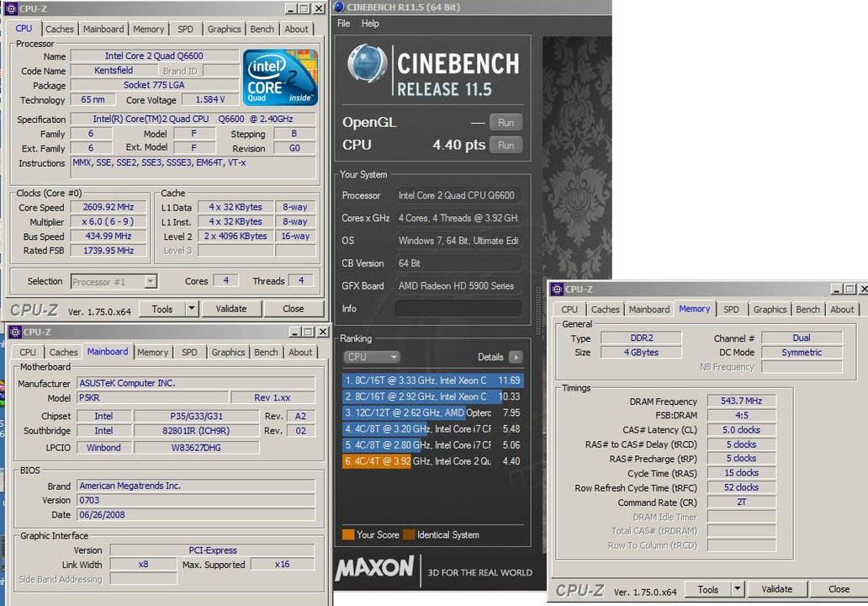Switch to SPD tab in top CPU-Z window
The width and height of the screenshot is (868, 606).
[x=185, y=29]
